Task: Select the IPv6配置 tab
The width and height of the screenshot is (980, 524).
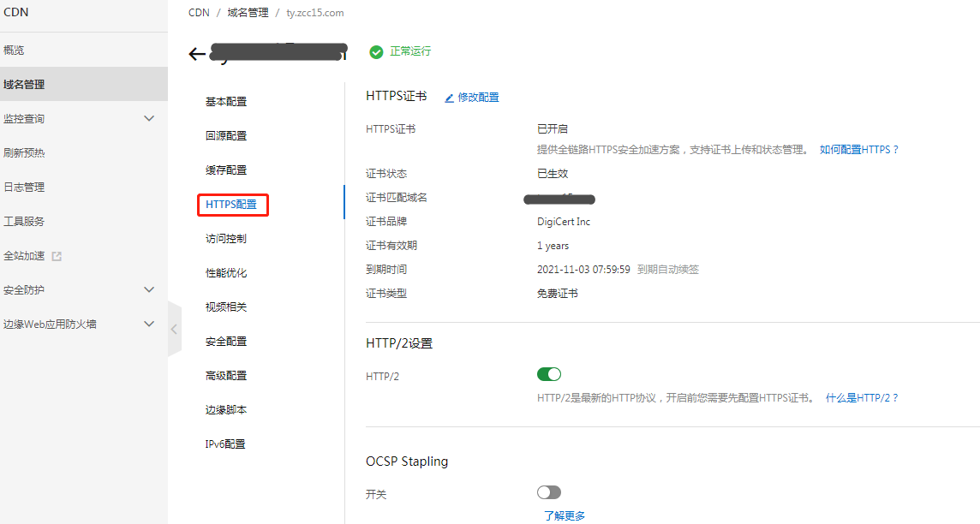Action: click(225, 444)
